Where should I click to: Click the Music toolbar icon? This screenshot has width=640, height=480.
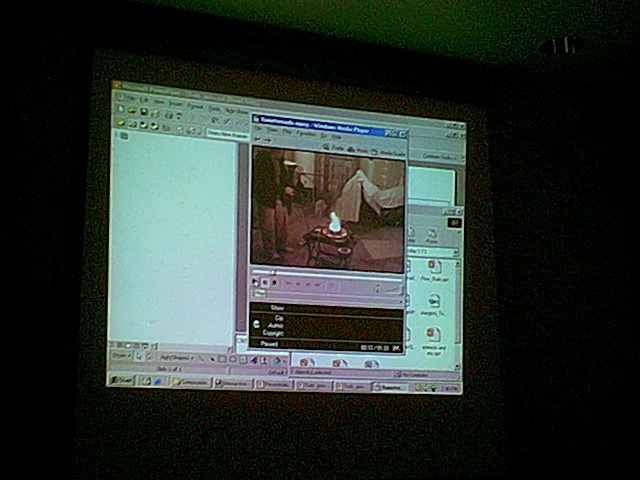(x=360, y=150)
